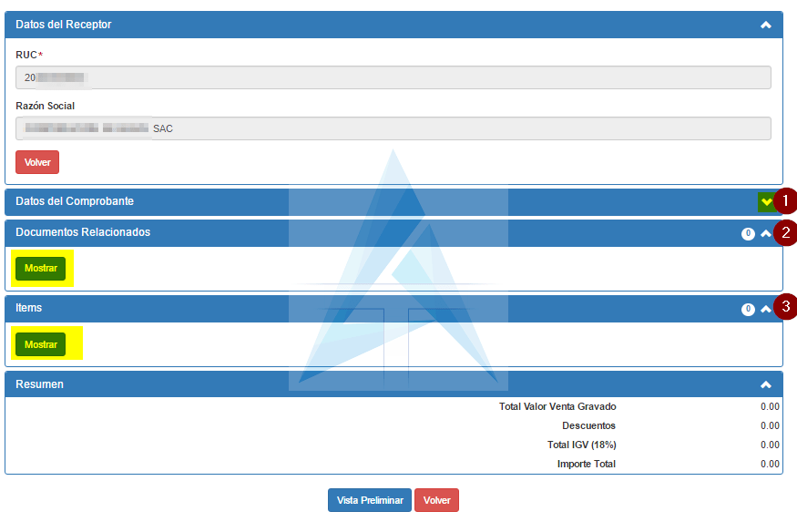797x532 pixels.
Task: Collapse the Resumen panel chevron
Action: point(766,385)
